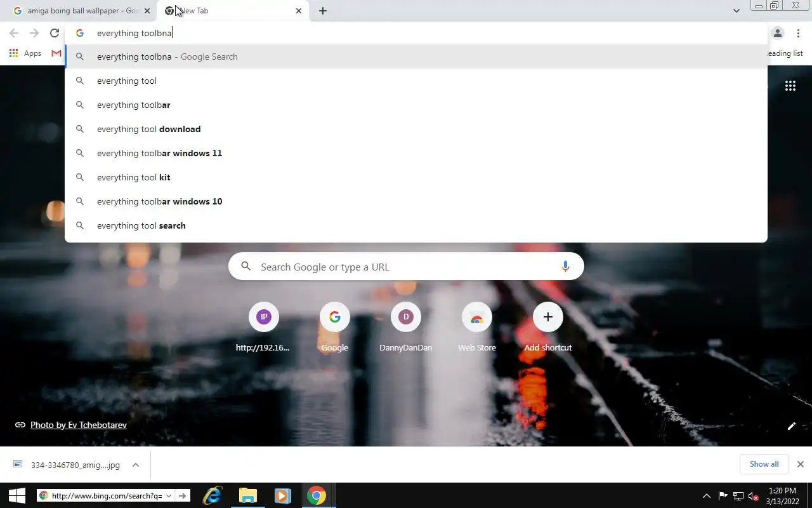812x508 pixels.
Task: Open the network tray icon
Action: coord(738,496)
